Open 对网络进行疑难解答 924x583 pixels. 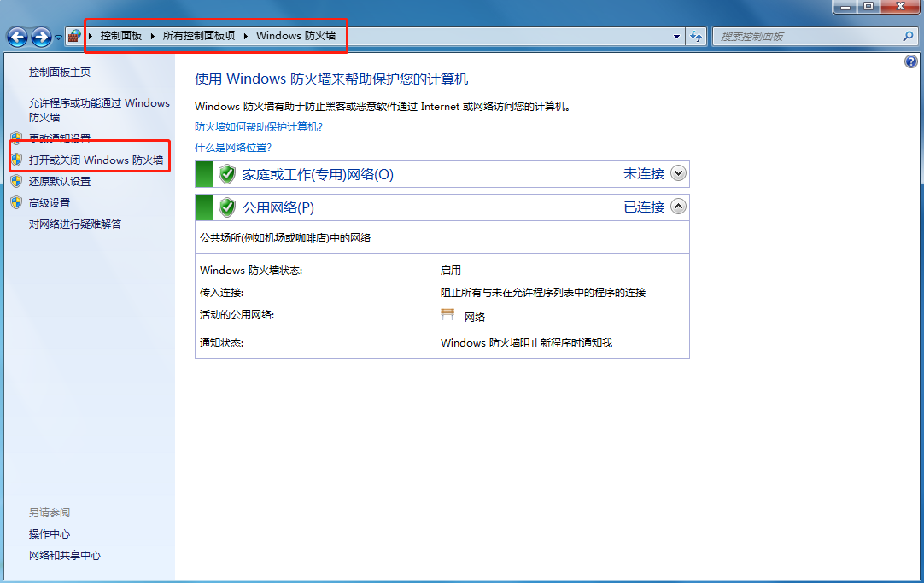(x=75, y=224)
